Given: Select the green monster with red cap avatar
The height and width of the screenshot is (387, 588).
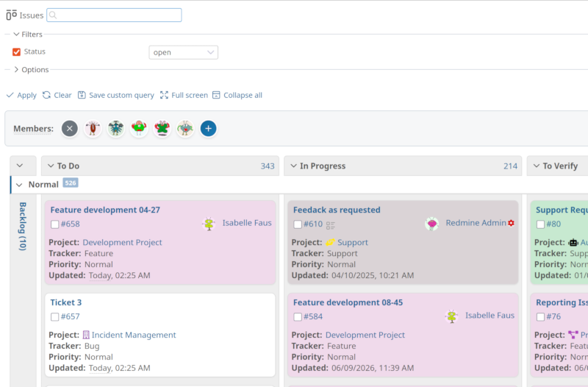Looking at the screenshot, I should pyautogui.click(x=139, y=128).
